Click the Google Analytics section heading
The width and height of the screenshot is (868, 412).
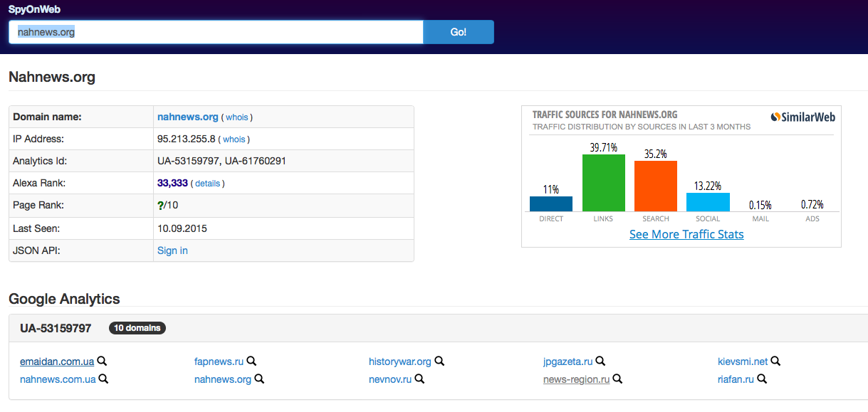tap(64, 299)
